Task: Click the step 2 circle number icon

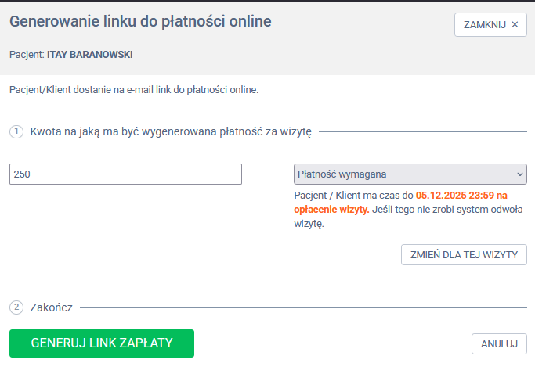Action: coord(16,307)
